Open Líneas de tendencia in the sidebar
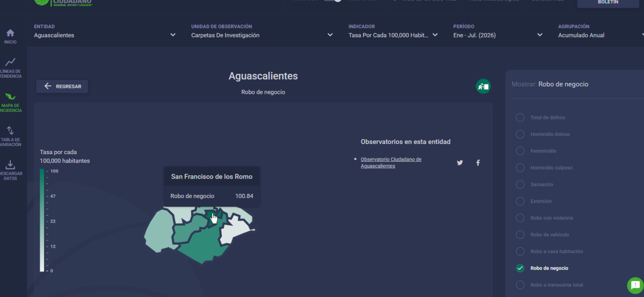Image resolution: width=644 pixels, height=297 pixels. pos(11,68)
